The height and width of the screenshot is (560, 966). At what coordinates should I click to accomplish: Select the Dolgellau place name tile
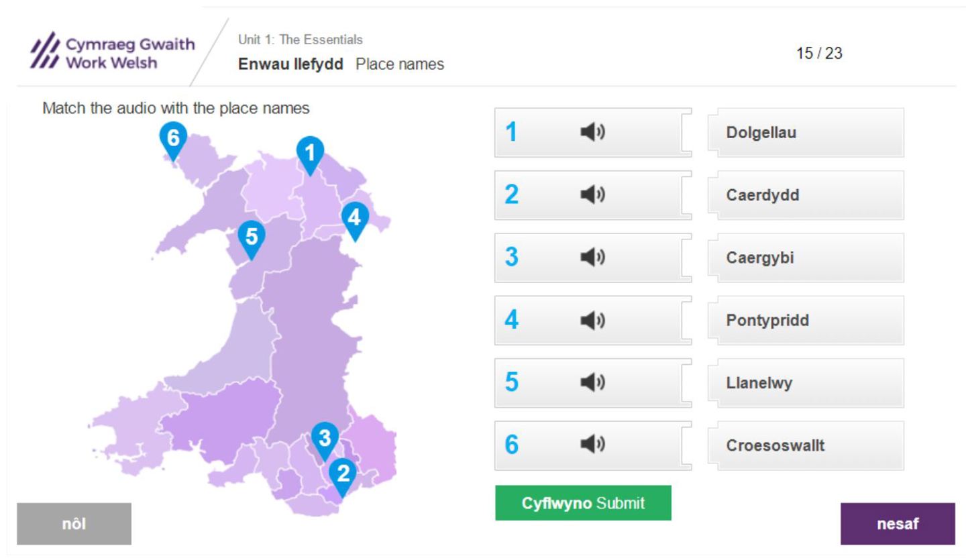[810, 133]
